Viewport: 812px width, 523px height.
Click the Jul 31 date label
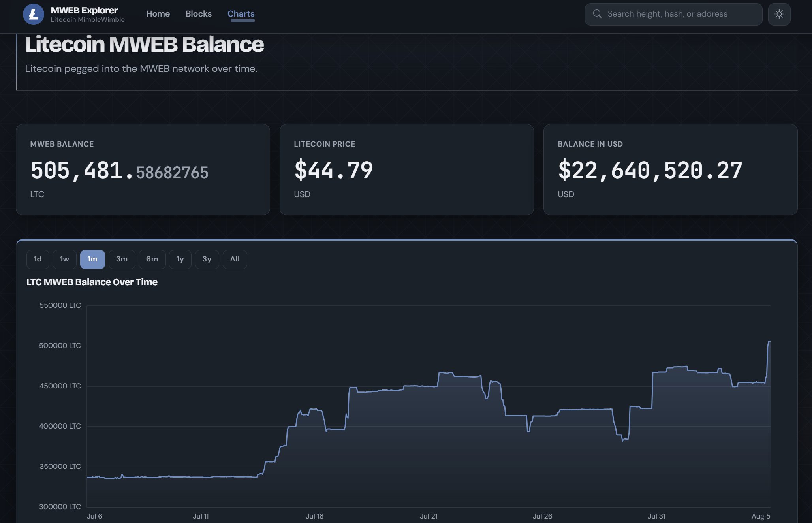pyautogui.click(x=657, y=516)
